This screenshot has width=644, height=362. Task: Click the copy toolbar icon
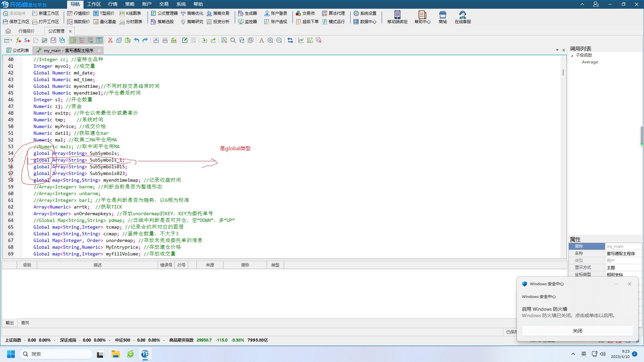[x=119, y=40]
